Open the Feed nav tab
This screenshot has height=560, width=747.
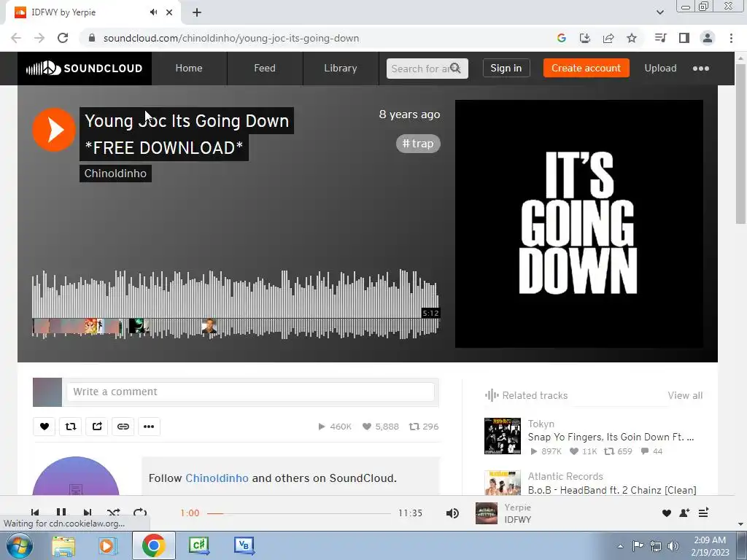coord(264,68)
